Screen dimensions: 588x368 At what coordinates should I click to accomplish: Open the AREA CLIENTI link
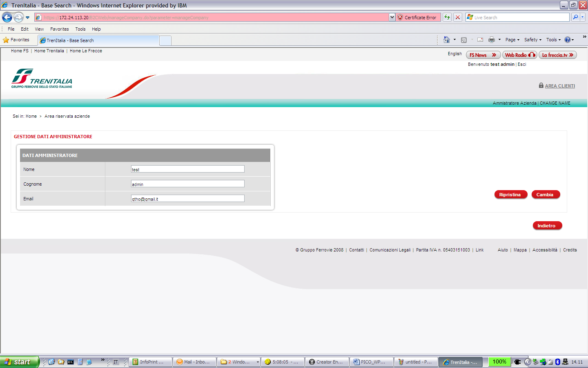pos(560,86)
